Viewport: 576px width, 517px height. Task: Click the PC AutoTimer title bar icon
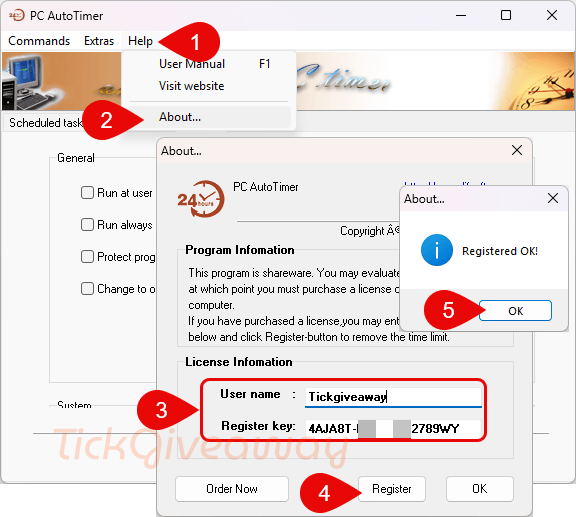[17, 15]
